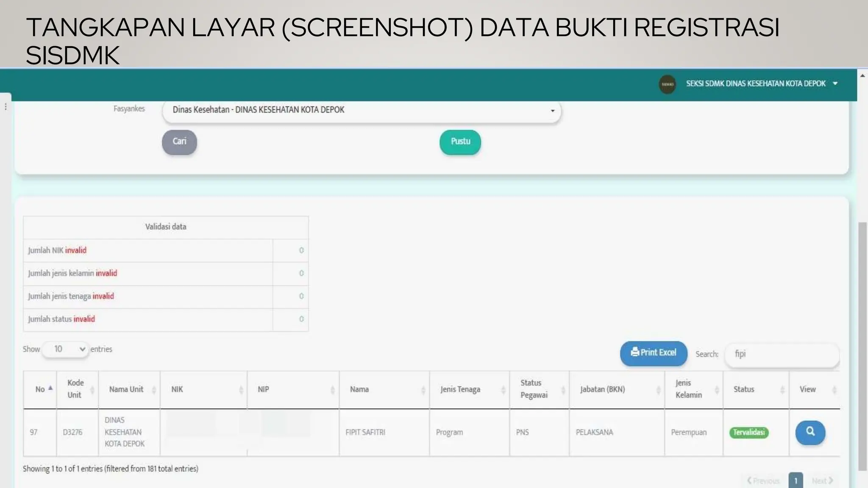This screenshot has height=488, width=868.
Task: Click the Tervalidasi status badge
Action: pyautogui.click(x=748, y=433)
